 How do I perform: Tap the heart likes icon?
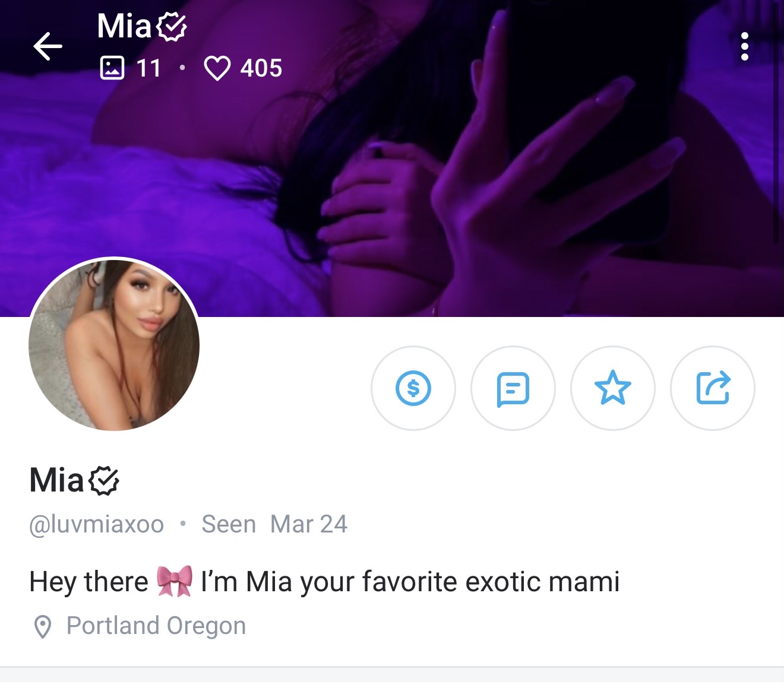[x=217, y=68]
